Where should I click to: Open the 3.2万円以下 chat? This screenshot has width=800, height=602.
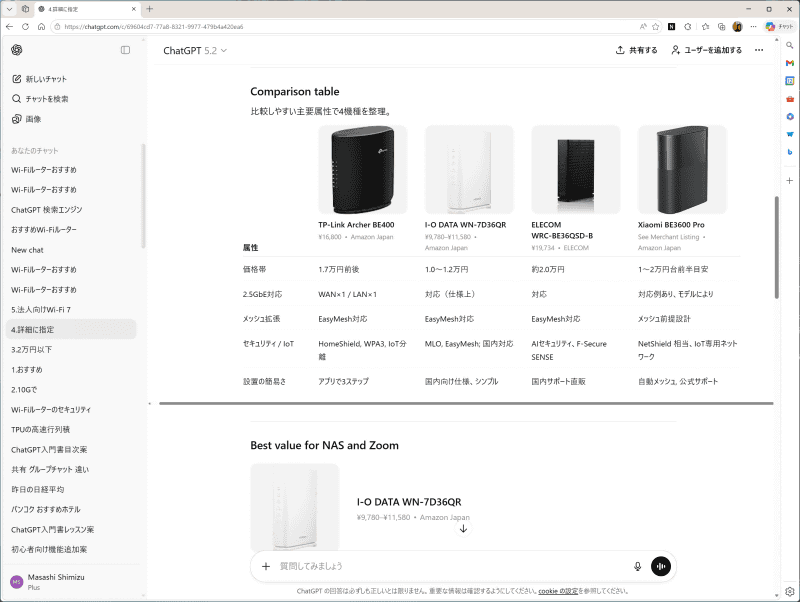71,349
